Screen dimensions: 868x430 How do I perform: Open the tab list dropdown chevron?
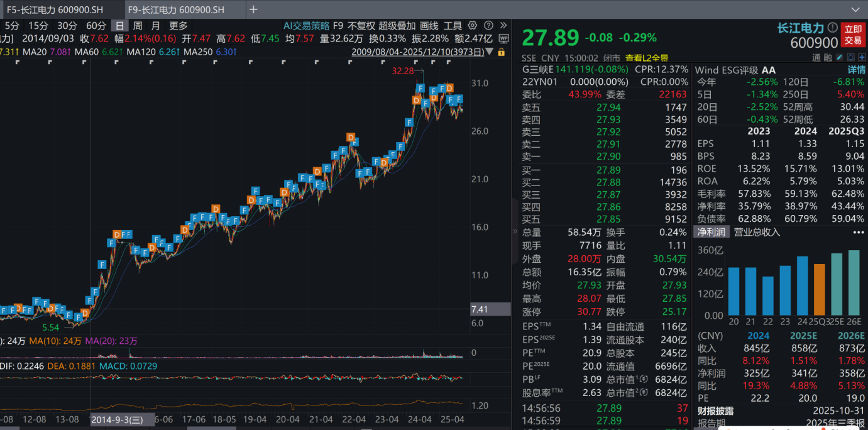click(855, 9)
